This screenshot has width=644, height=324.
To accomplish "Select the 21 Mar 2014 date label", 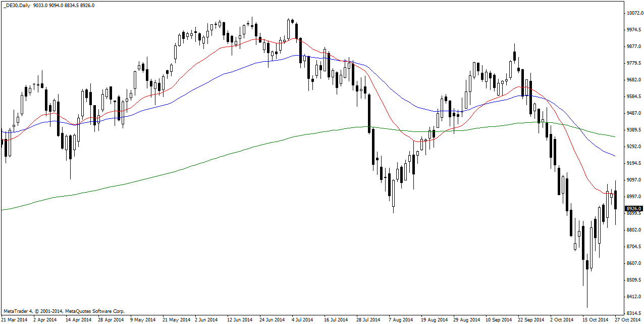I will click(x=15, y=319).
